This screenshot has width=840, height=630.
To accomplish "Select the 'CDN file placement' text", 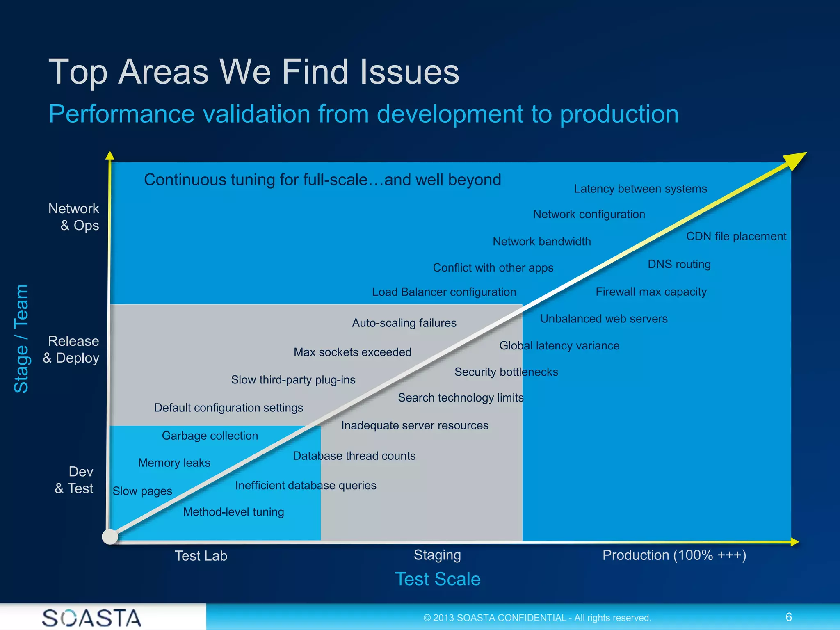I will pos(736,236).
